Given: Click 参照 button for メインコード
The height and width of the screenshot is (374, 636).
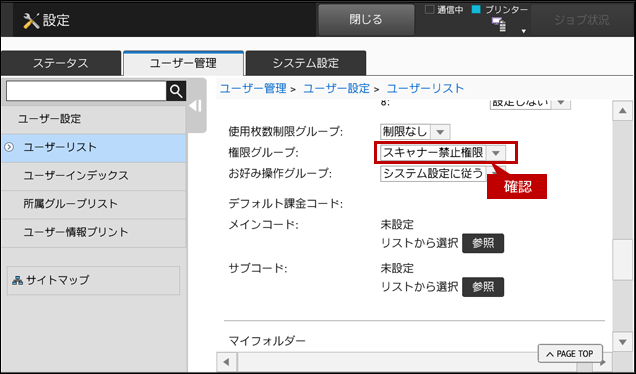Looking at the screenshot, I should pos(483,243).
